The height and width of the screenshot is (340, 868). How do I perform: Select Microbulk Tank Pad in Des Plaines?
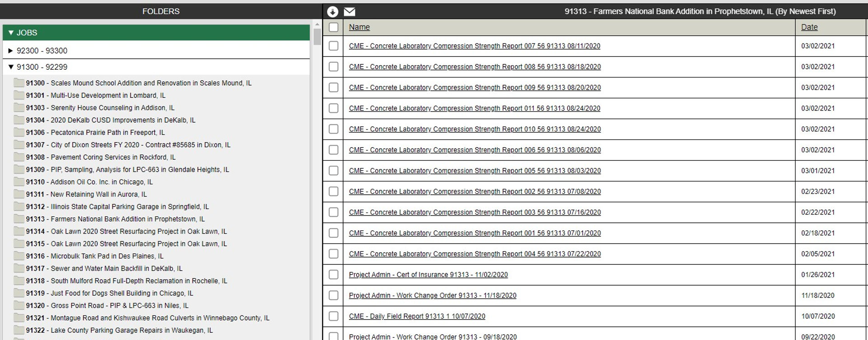pos(94,256)
